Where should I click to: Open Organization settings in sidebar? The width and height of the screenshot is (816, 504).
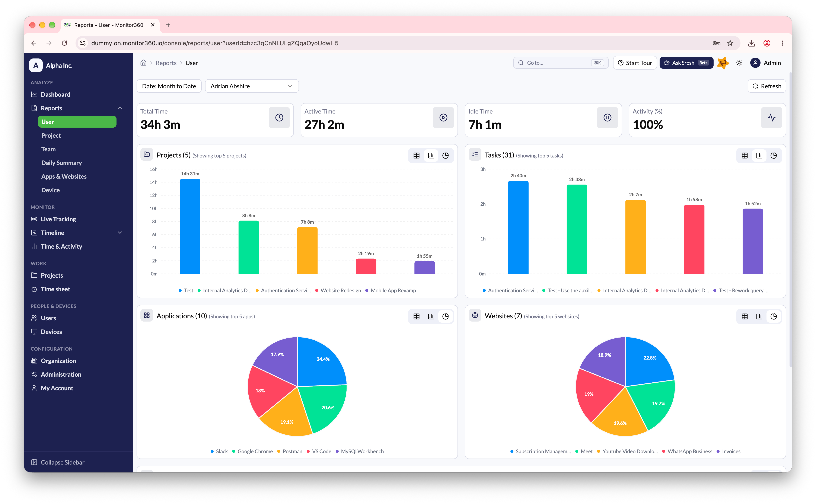coord(58,361)
